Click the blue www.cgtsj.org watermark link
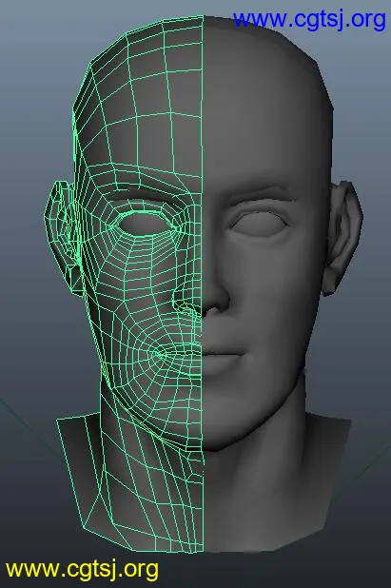 tap(309, 20)
